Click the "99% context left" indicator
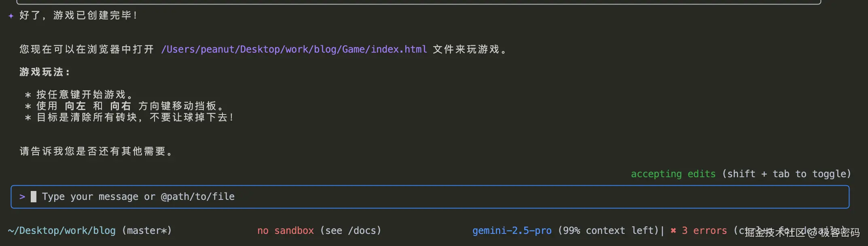This screenshot has height=246, width=868. pos(608,231)
